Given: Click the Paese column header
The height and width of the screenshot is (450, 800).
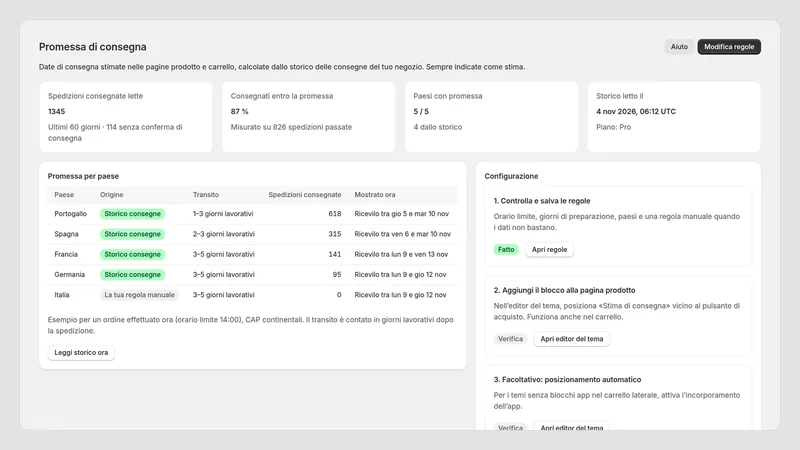Looking at the screenshot, I should [64, 195].
